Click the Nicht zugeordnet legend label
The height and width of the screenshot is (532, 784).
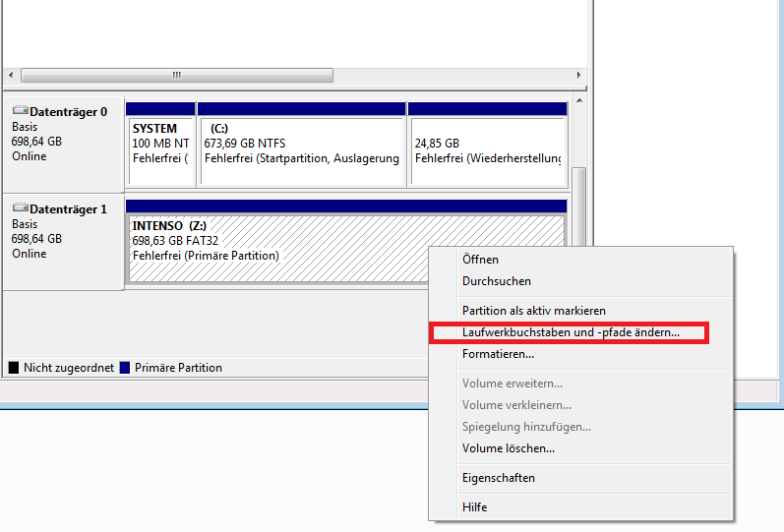[69, 368]
